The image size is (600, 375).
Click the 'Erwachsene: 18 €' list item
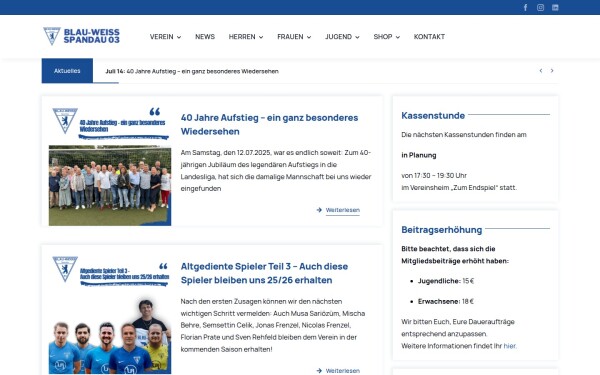tap(446, 301)
